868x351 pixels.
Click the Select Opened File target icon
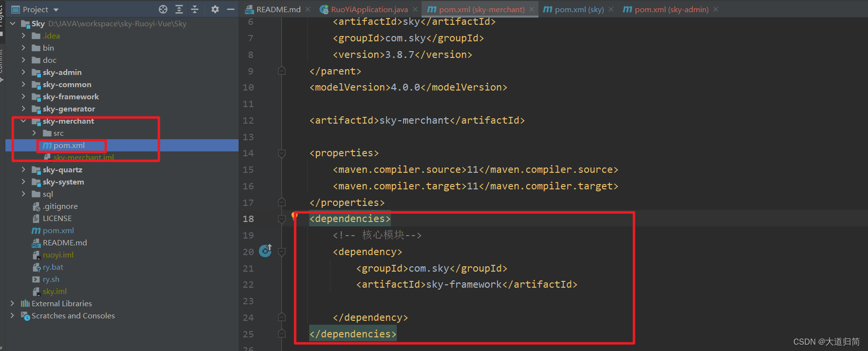click(x=163, y=9)
